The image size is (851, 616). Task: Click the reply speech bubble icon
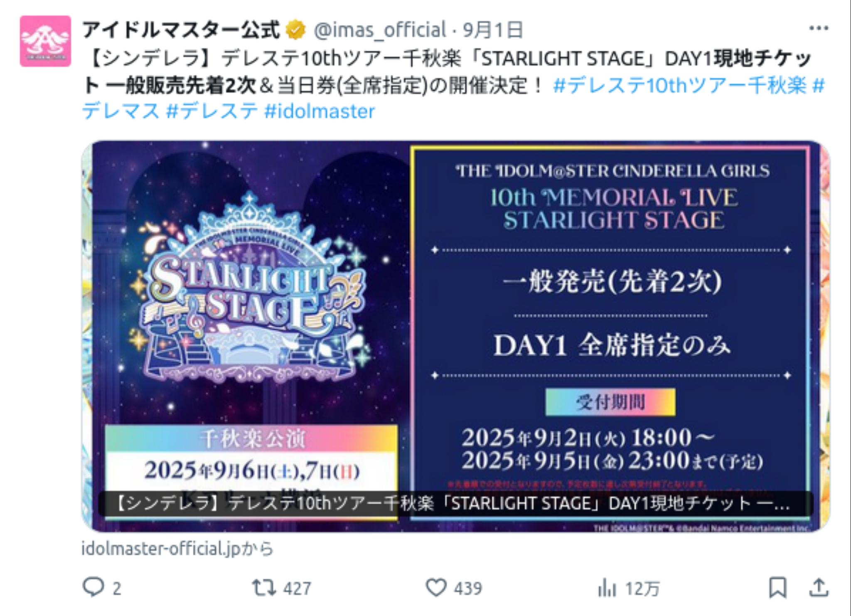[93, 588]
